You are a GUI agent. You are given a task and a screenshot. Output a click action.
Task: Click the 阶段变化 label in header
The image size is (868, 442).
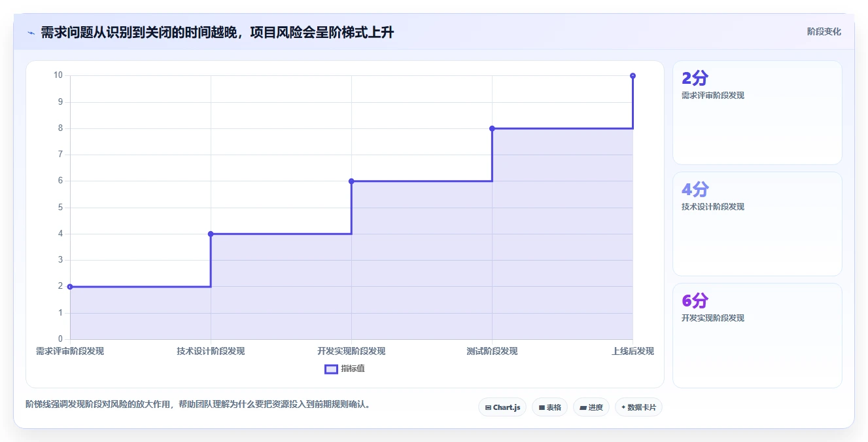click(824, 31)
